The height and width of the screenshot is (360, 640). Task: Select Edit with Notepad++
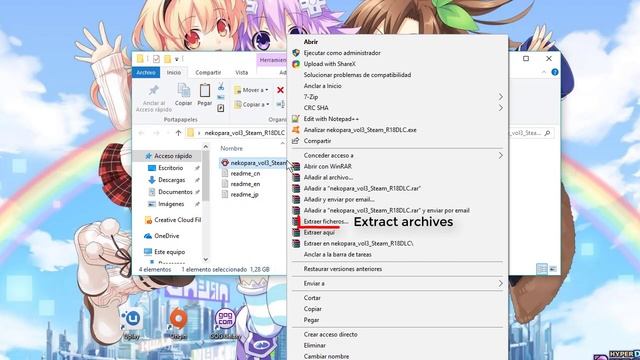pos(331,119)
